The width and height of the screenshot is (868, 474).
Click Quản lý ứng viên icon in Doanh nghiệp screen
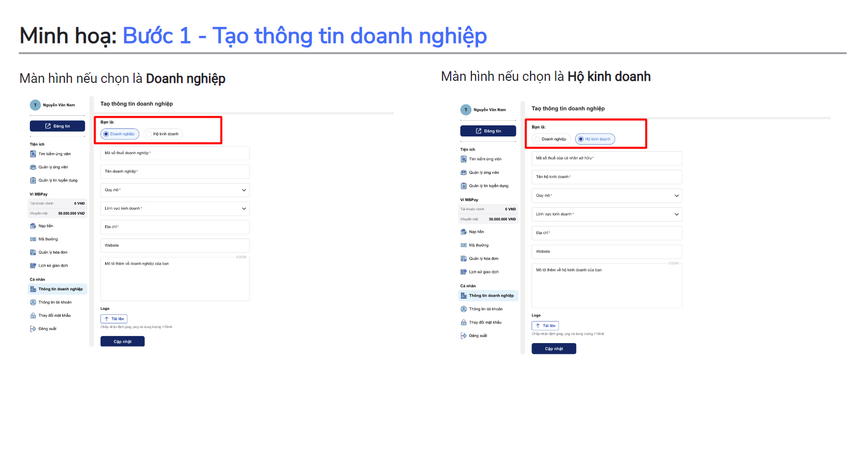pos(33,167)
